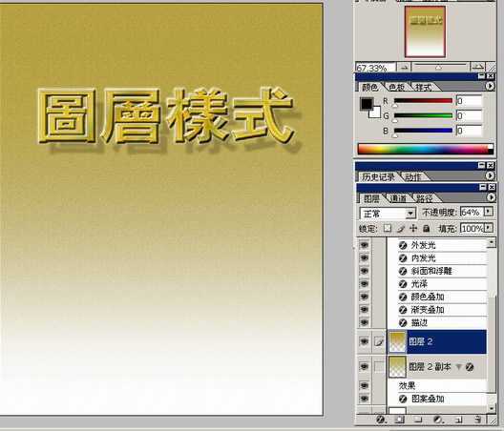The height and width of the screenshot is (431, 504).
Task: Toggle lock image pixels brush option
Action: (401, 228)
